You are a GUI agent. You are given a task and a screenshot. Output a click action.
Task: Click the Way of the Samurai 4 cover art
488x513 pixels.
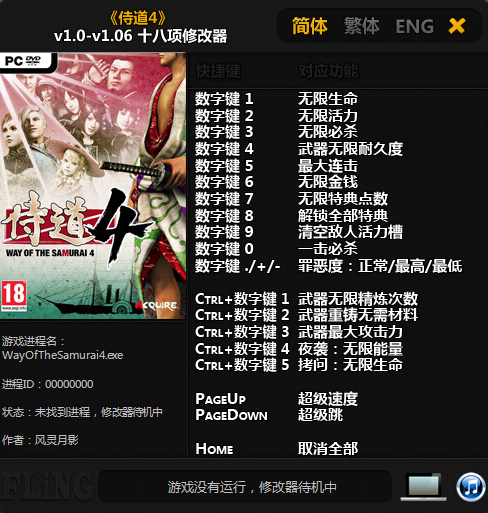pos(93,186)
